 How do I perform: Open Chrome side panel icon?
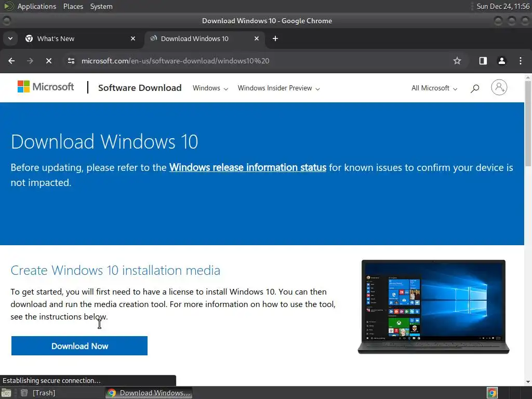click(x=483, y=61)
